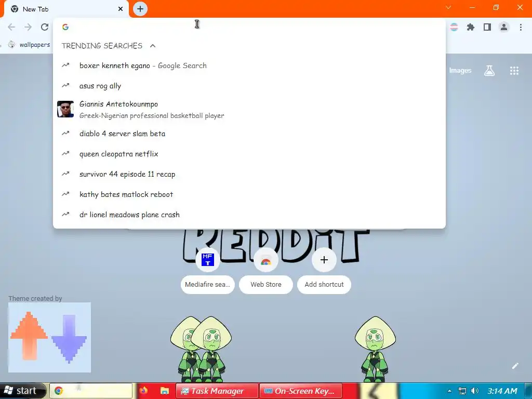This screenshot has height=399, width=532.
Task: Open file explorer folder taskbar icon
Action: (x=165, y=391)
